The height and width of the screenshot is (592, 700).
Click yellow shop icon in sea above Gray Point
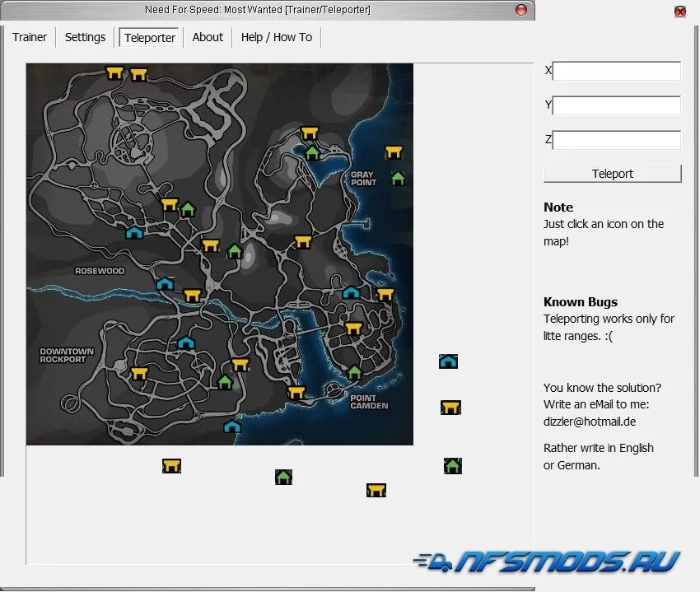394,152
